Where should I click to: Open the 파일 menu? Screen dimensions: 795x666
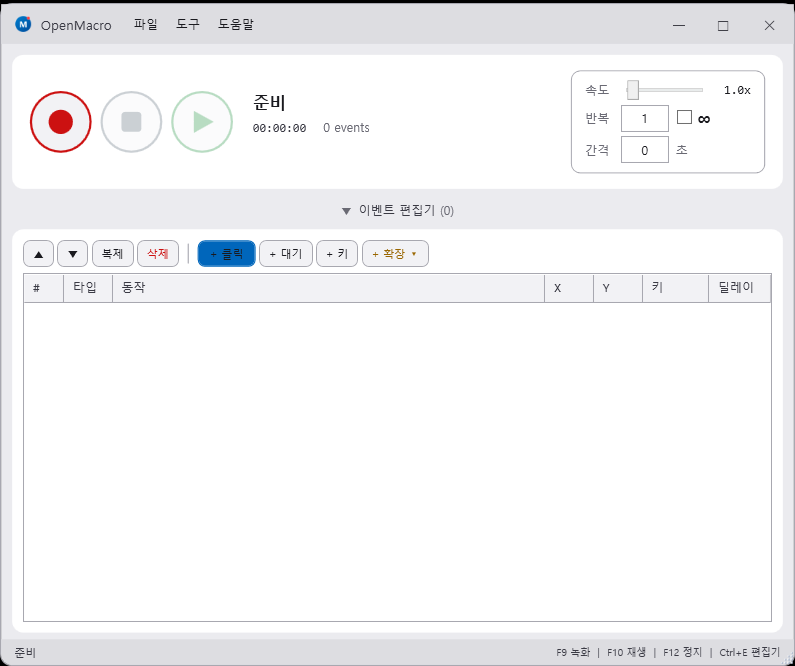pyautogui.click(x=146, y=25)
